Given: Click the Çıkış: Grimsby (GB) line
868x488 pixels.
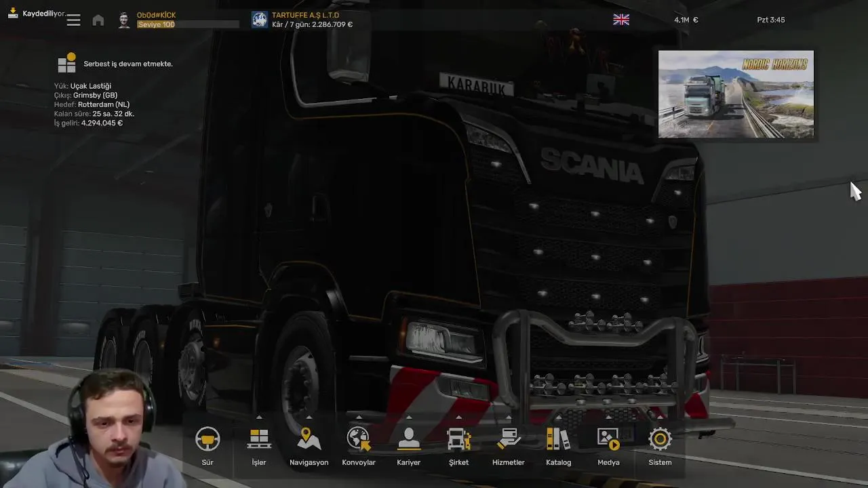Looking at the screenshot, I should pyautogui.click(x=85, y=96).
